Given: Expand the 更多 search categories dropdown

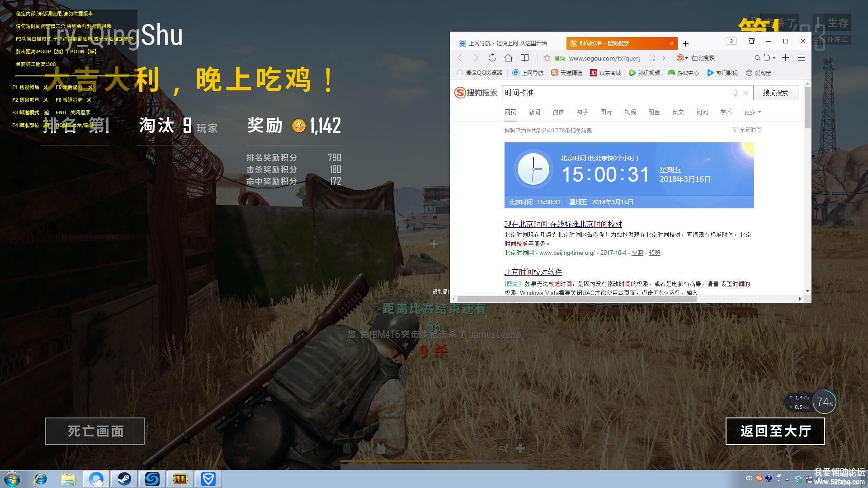Looking at the screenshot, I should [x=752, y=112].
